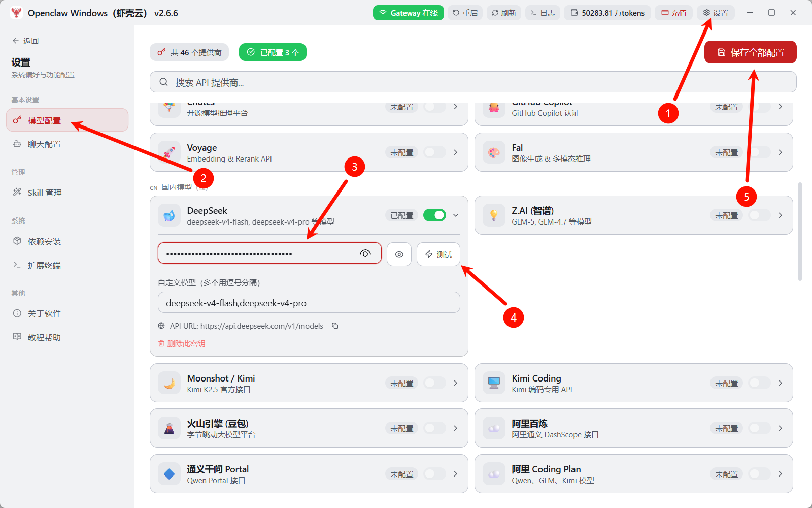Click the 阿里 Coding Plan cloud icon

click(494, 474)
